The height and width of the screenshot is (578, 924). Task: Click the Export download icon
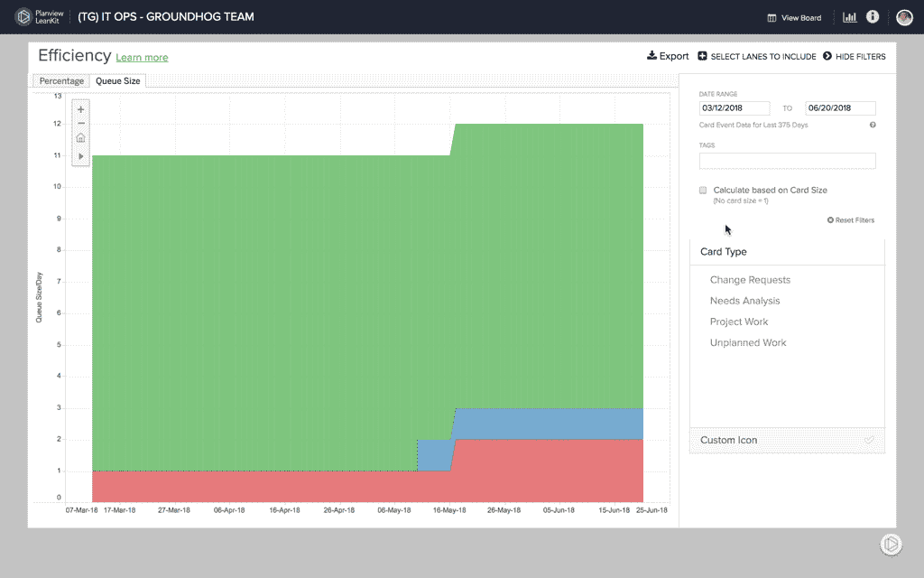[651, 55]
